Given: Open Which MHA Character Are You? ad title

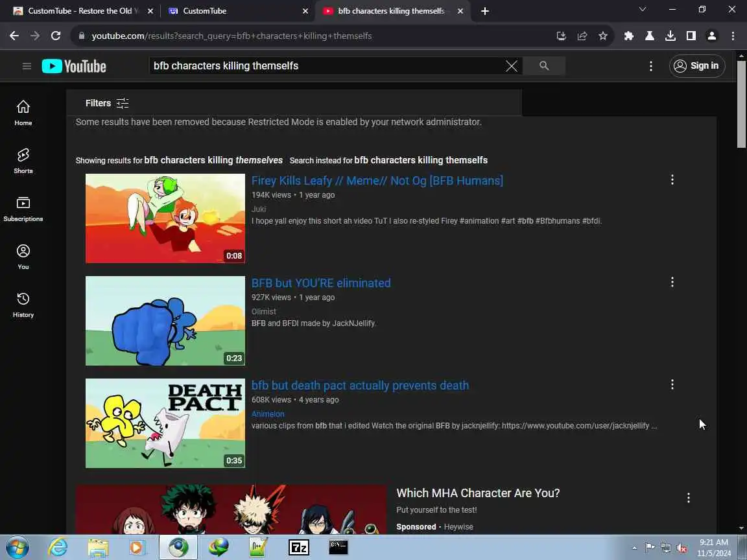Looking at the screenshot, I should tap(478, 493).
